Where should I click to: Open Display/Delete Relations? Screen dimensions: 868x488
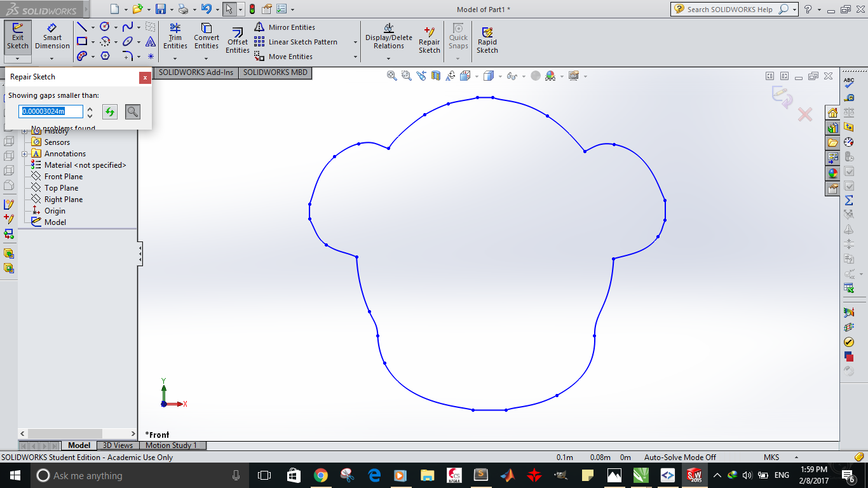(389, 37)
